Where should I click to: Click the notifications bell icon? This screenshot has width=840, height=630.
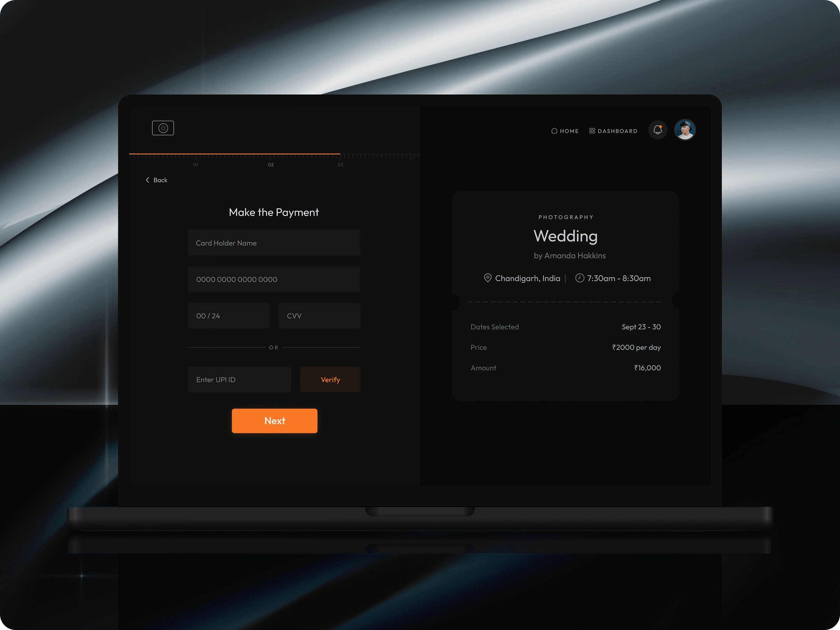click(657, 130)
